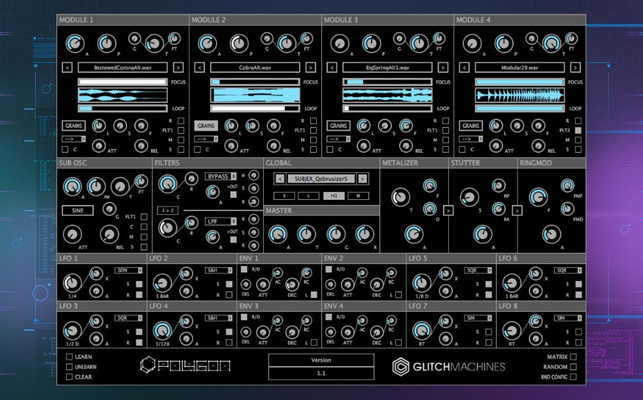Open LFO 3 SQR waveform dropdown
This screenshot has height=400, width=643.
[x=129, y=318]
